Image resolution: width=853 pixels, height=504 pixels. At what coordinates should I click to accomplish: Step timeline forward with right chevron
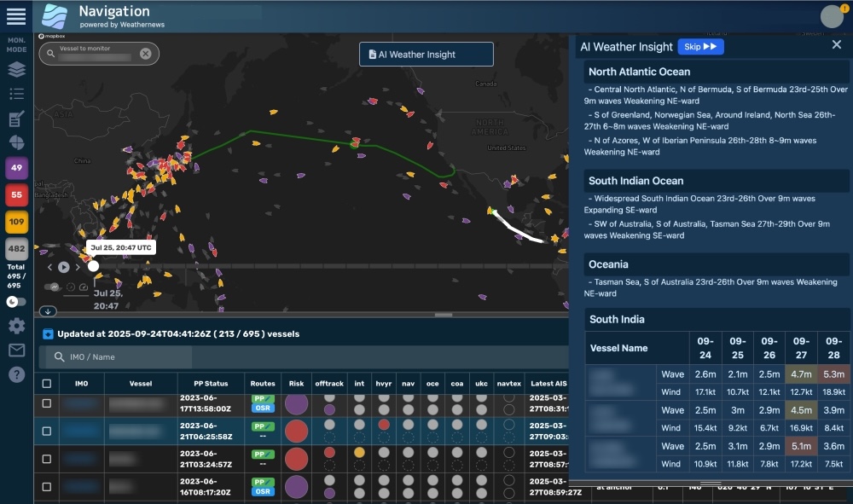pyautogui.click(x=78, y=267)
